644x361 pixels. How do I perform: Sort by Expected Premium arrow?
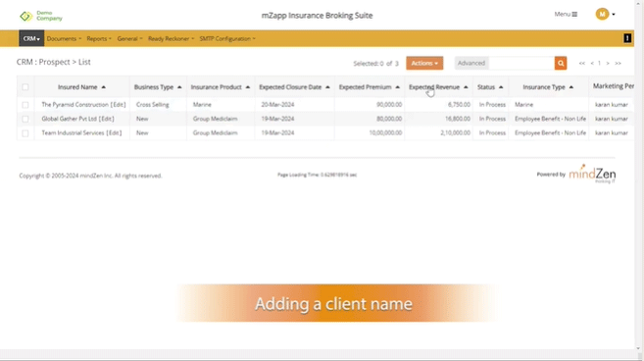[398, 87]
